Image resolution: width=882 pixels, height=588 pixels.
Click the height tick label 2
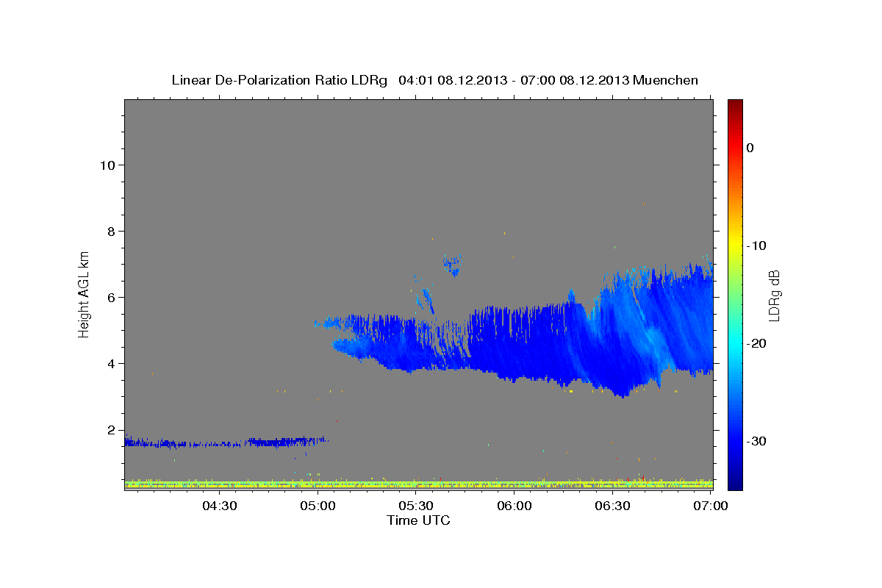(111, 430)
